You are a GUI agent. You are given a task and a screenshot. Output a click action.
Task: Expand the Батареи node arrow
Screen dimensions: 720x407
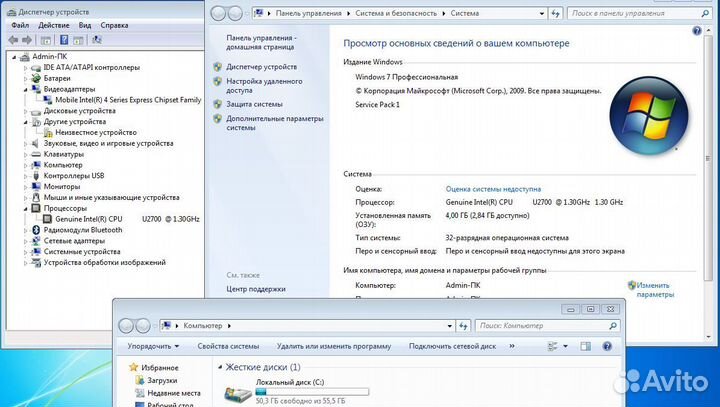tap(26, 79)
